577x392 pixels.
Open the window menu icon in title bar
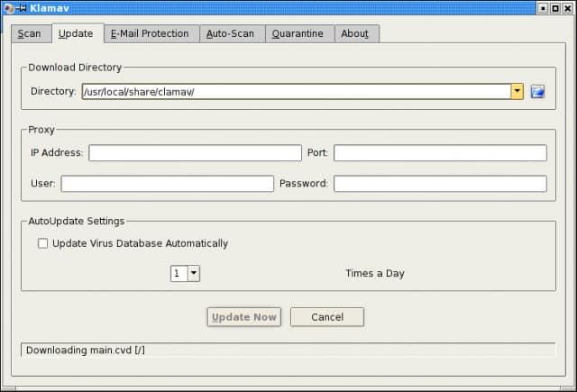7,8
